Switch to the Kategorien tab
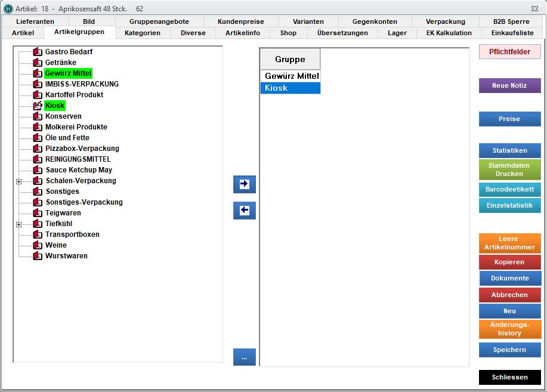The width and height of the screenshot is (547, 392). pyautogui.click(x=142, y=33)
